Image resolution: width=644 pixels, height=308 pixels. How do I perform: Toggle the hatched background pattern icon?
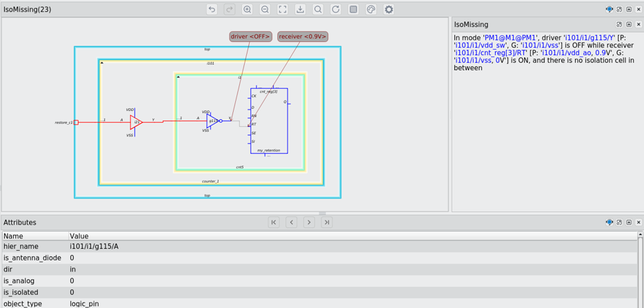(x=353, y=10)
